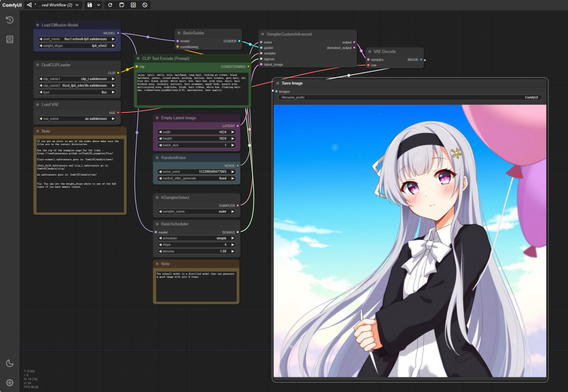Screen dimensions: 568x392
Task: Decrease width with left arrow
Action: pos(160,132)
